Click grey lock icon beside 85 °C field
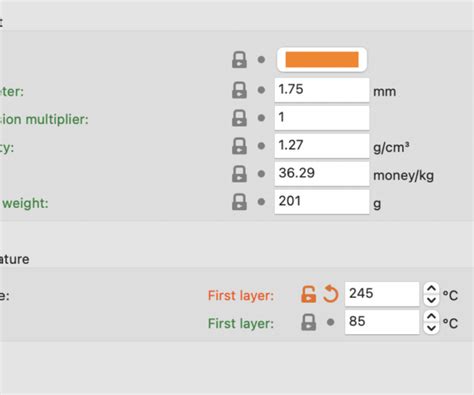Viewport: 474px width, 395px height. click(x=308, y=322)
